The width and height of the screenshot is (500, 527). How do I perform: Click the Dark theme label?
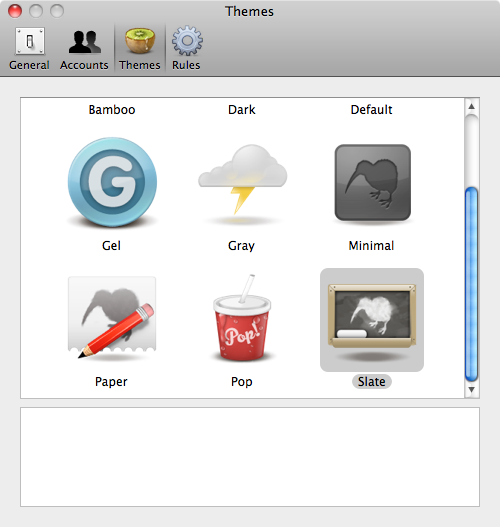tap(242, 110)
